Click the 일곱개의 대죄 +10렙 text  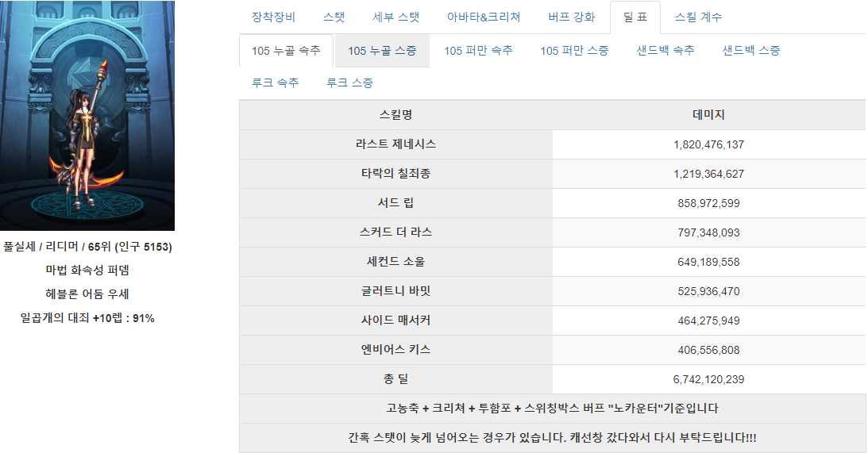87,318
